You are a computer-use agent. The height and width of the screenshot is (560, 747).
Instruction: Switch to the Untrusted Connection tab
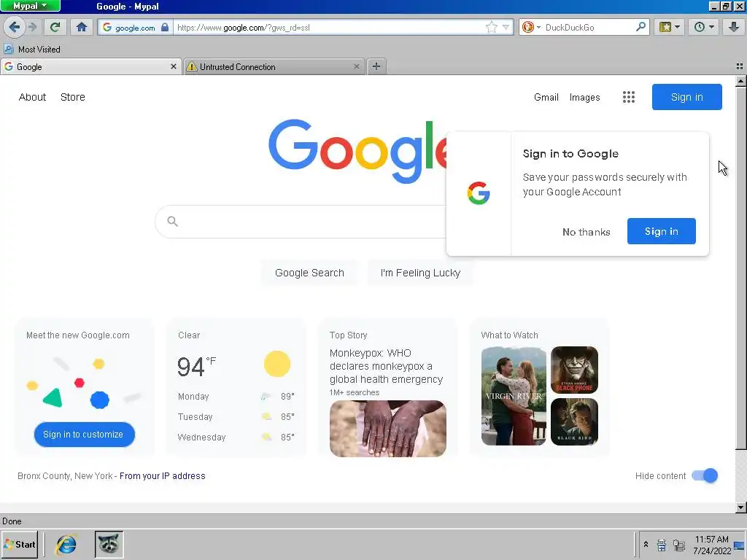pyautogui.click(x=269, y=66)
